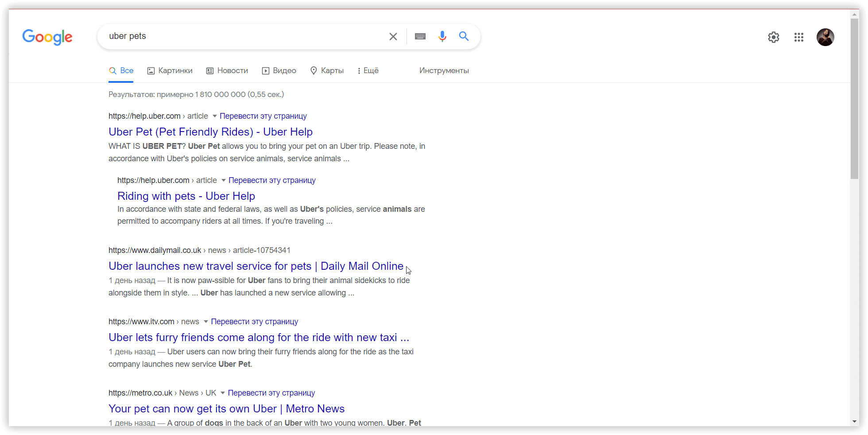Click the metro.co.uk URL breadcrumb

point(163,393)
